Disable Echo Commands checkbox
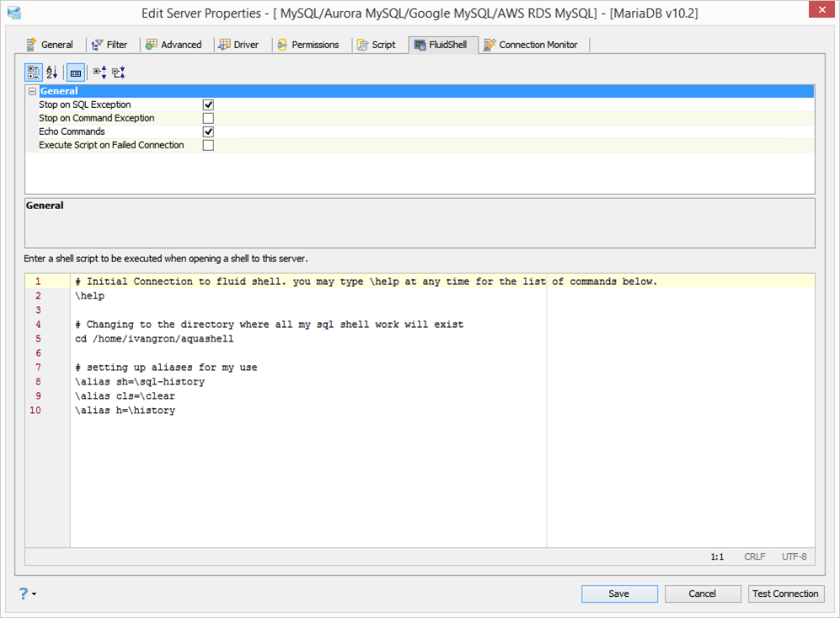The width and height of the screenshot is (840, 618). pos(208,132)
